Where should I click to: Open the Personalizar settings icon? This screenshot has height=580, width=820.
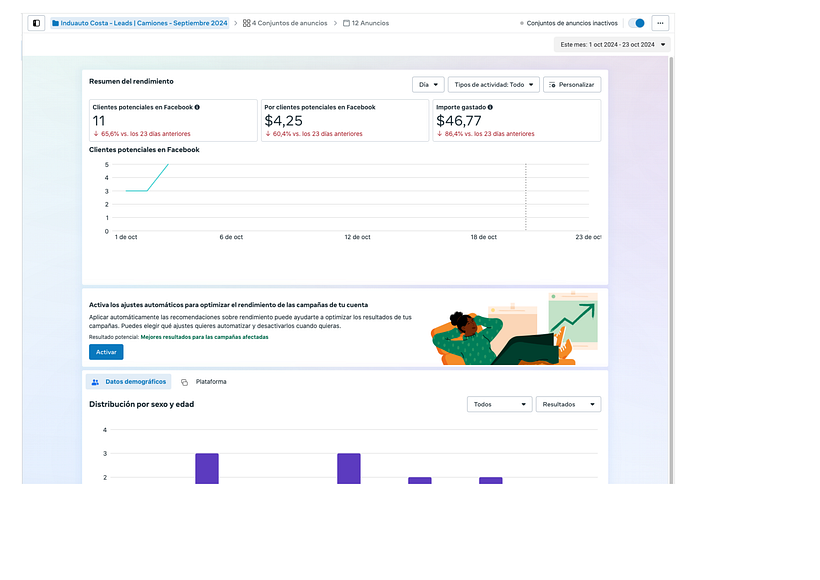(549, 85)
